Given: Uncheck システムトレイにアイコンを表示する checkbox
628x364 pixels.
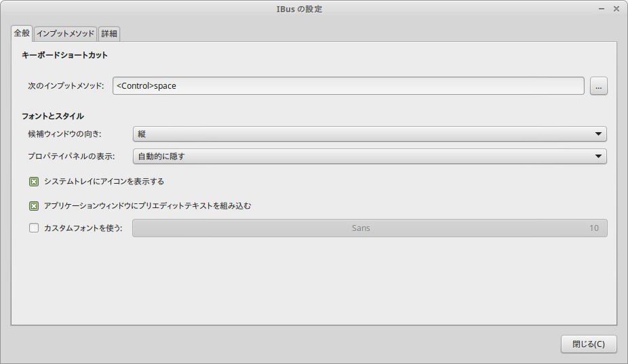Looking at the screenshot, I should click(x=34, y=182).
